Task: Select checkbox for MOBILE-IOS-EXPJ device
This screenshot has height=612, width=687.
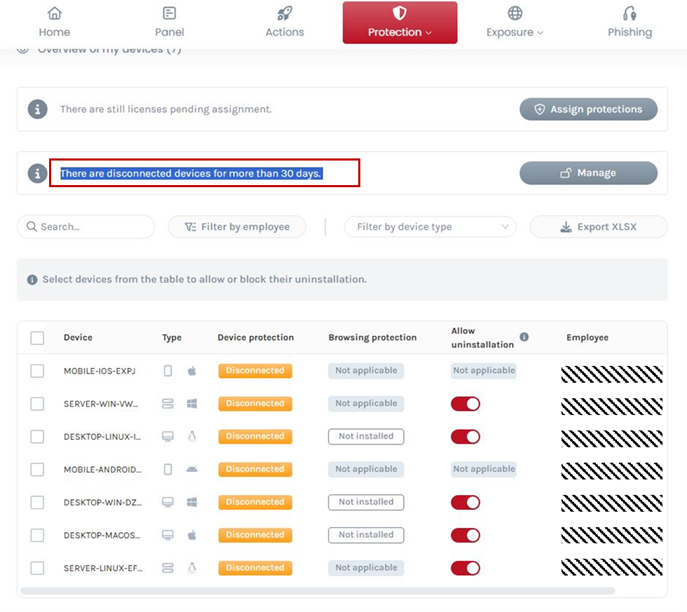Action: point(37,371)
